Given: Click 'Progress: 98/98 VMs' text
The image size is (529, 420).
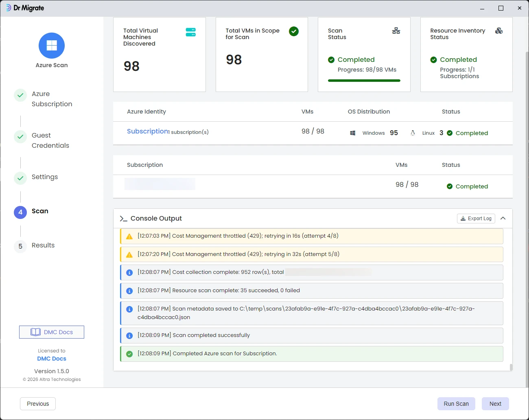Looking at the screenshot, I should pyautogui.click(x=367, y=70).
